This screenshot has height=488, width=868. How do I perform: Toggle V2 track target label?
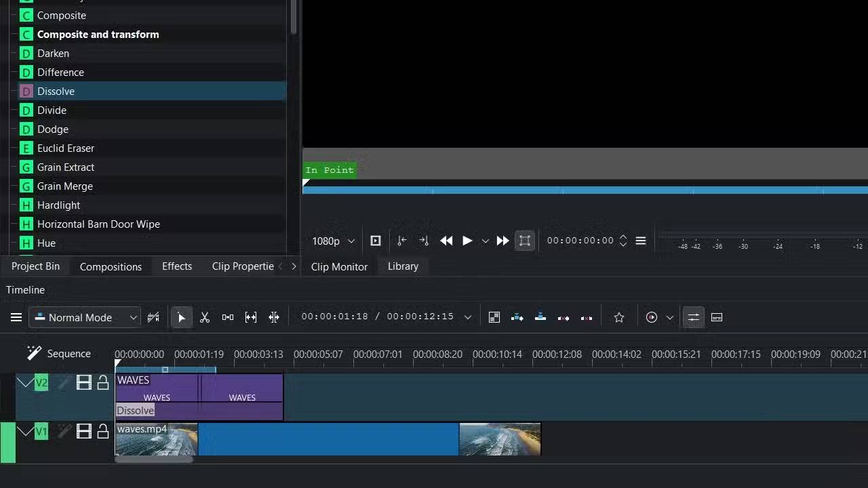[41, 383]
